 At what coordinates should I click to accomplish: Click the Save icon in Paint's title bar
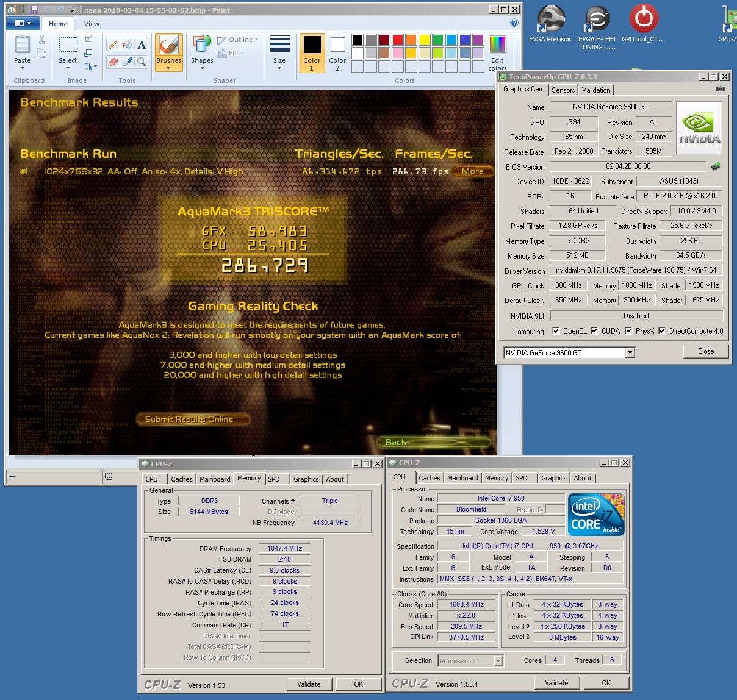(x=34, y=10)
